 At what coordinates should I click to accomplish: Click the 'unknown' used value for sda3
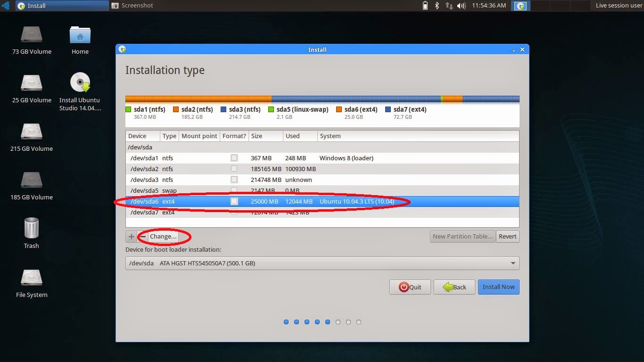tap(298, 180)
